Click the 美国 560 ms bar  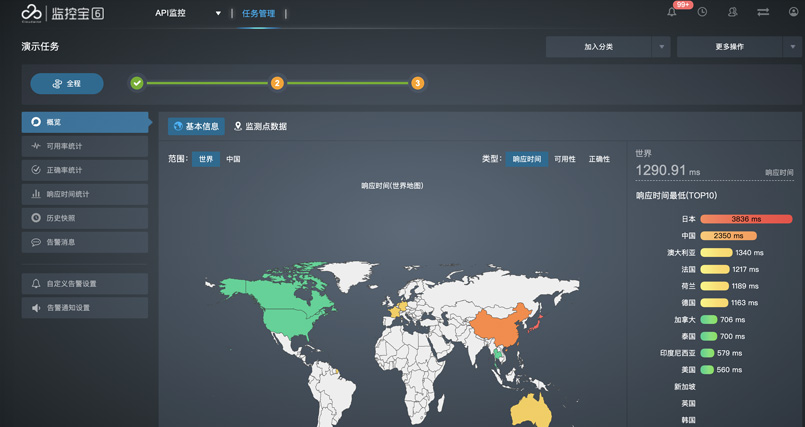pos(707,370)
